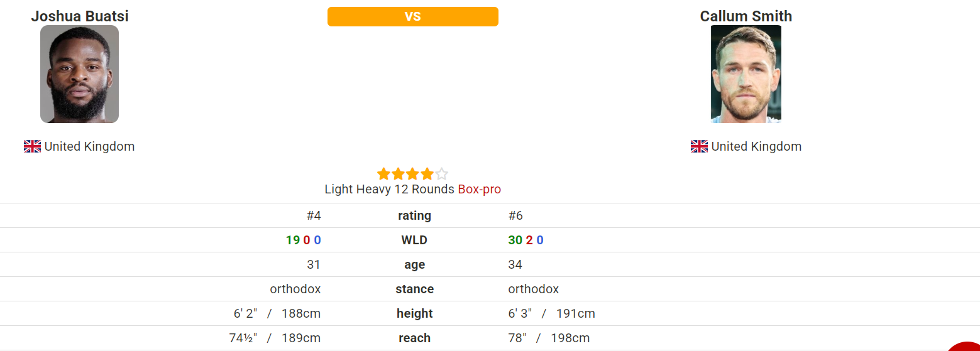Click Smith's green 30 wins number

pos(515,240)
